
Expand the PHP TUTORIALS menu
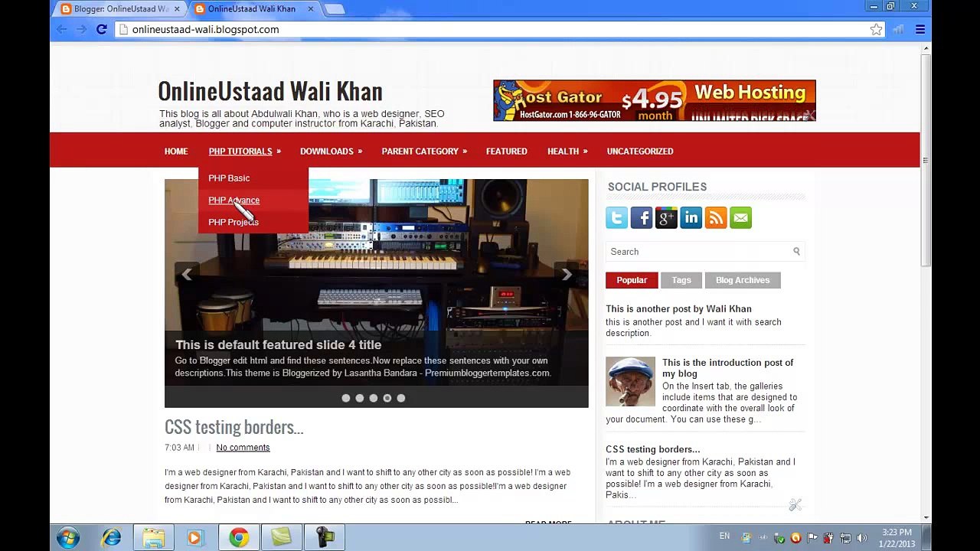point(244,152)
